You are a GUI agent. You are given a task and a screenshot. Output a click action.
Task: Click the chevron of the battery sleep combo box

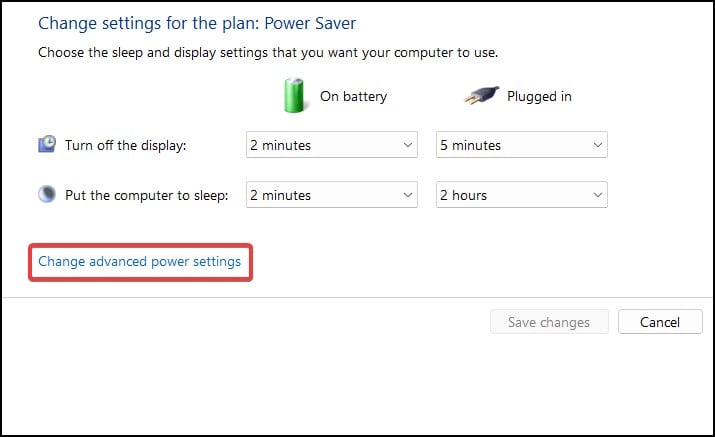pyautogui.click(x=408, y=195)
